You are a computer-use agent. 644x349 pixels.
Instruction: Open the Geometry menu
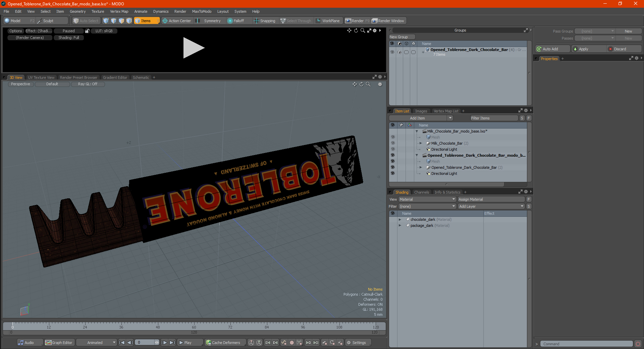[77, 11]
